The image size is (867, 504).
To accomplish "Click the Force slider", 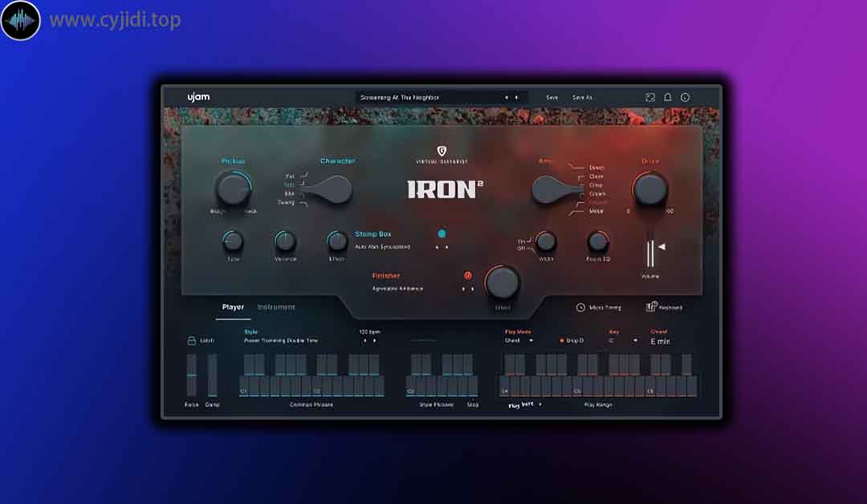I will (x=191, y=376).
